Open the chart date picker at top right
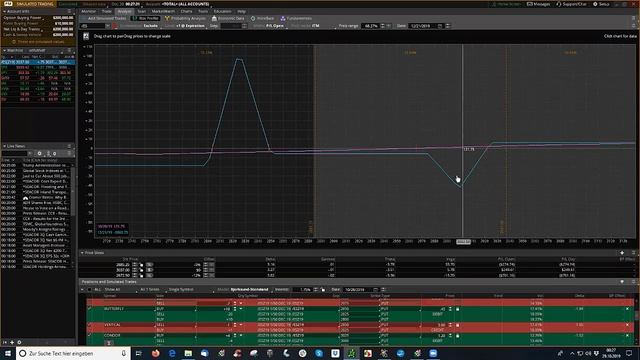Image resolution: width=640 pixels, height=360 pixels. point(440,26)
